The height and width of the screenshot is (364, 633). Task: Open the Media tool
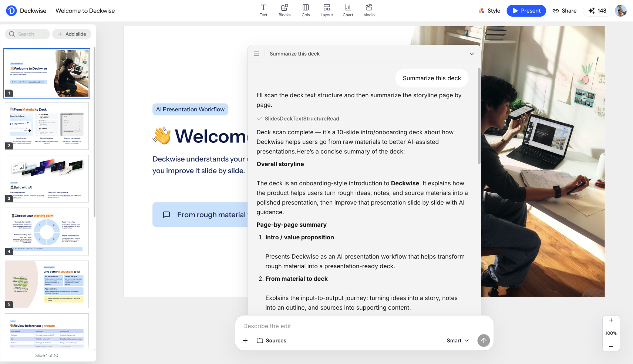(369, 10)
